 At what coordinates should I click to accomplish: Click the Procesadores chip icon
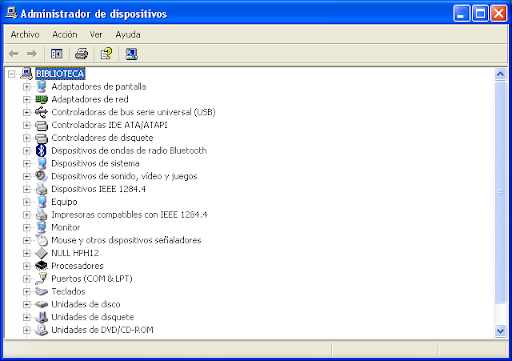[x=41, y=266]
